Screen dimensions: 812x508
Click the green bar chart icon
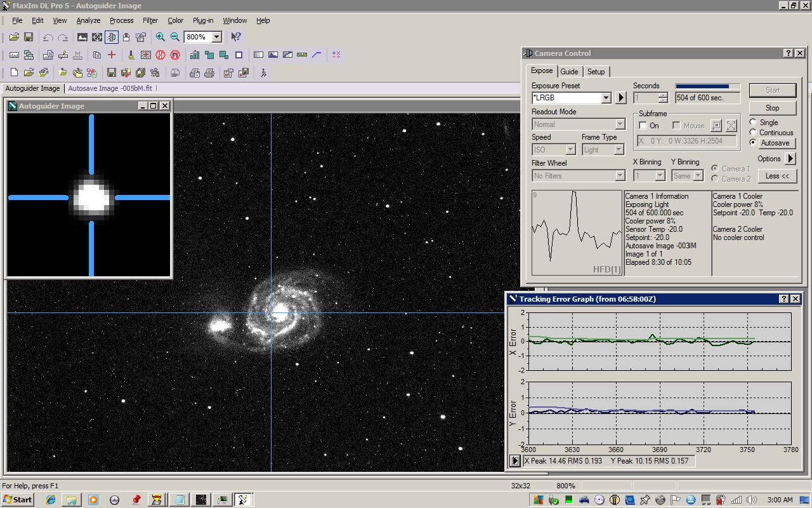click(x=195, y=55)
